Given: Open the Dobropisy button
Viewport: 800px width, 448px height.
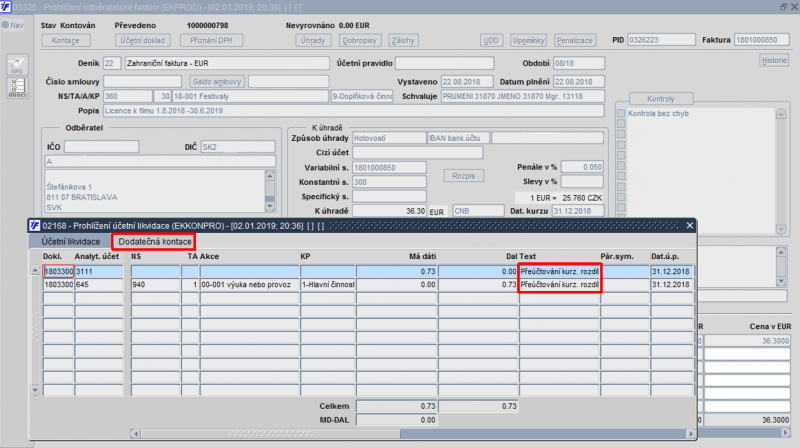Looking at the screenshot, I should pyautogui.click(x=360, y=40).
